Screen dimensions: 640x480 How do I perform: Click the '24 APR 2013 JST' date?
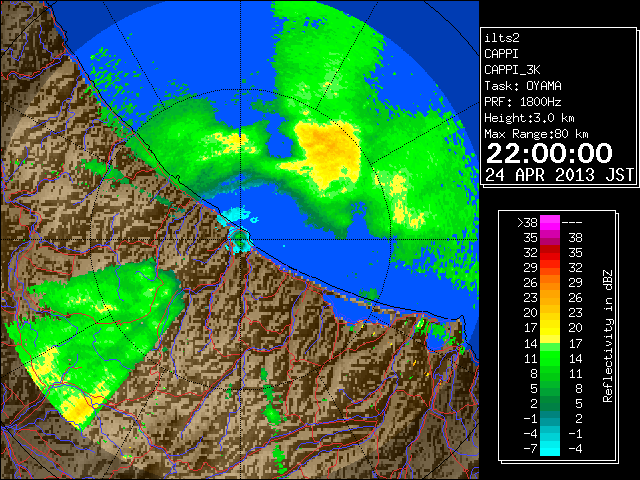560,175
